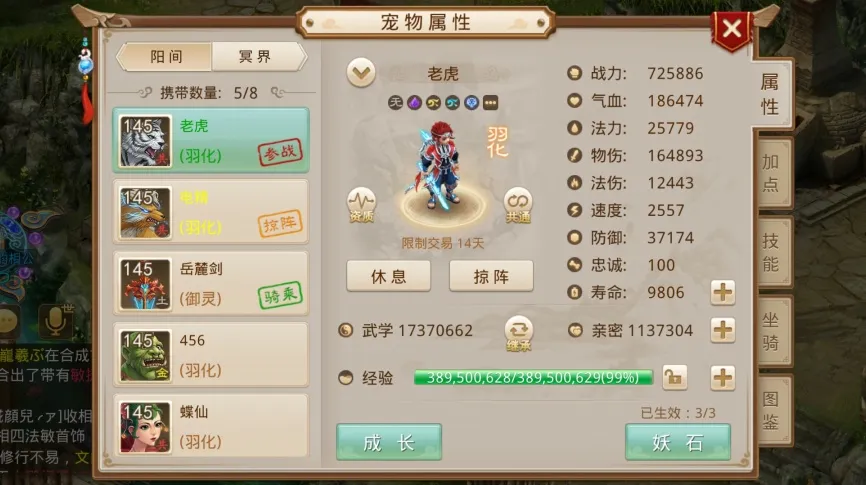Viewport: 866px width, 485px height.
Task: Click the 继承 inherit icon
Action: pos(518,334)
